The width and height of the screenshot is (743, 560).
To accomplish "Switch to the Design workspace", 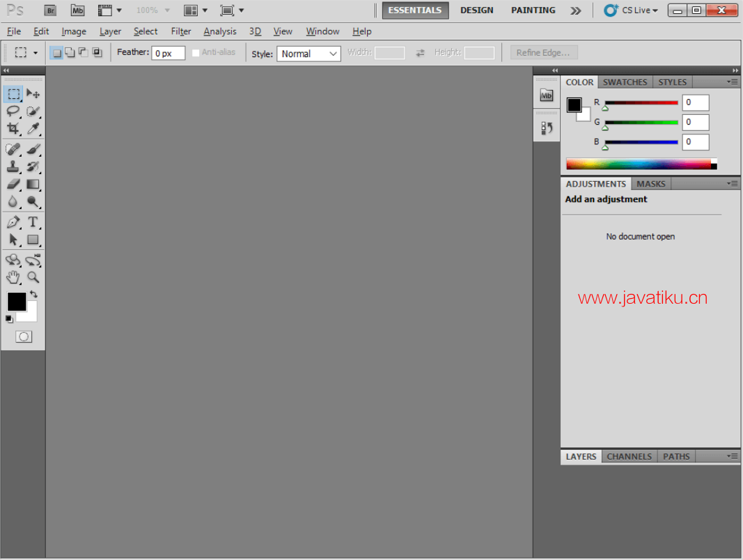I will click(x=477, y=10).
